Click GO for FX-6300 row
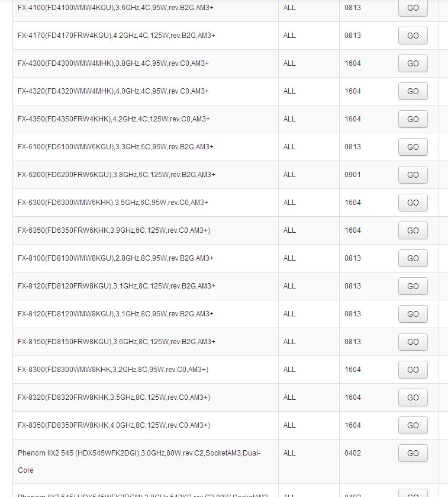Viewport: 448px width, 497px height. (413, 203)
